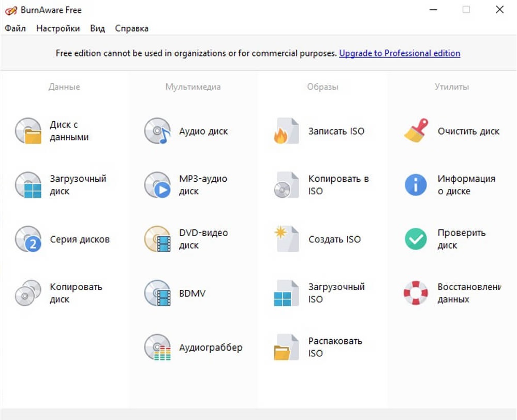Click the Аудиограббер label
Viewport: 517px width, 420px height.
point(211,347)
